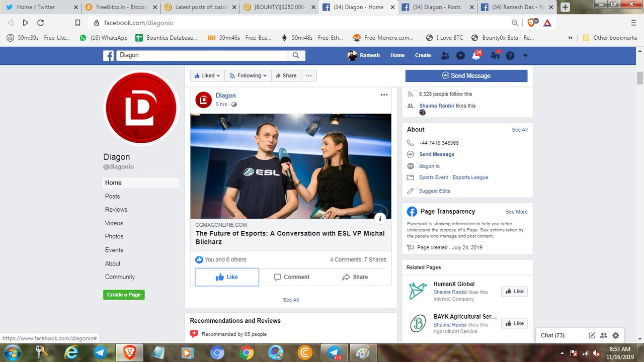Open notifications bell with 34 badge

click(x=476, y=55)
